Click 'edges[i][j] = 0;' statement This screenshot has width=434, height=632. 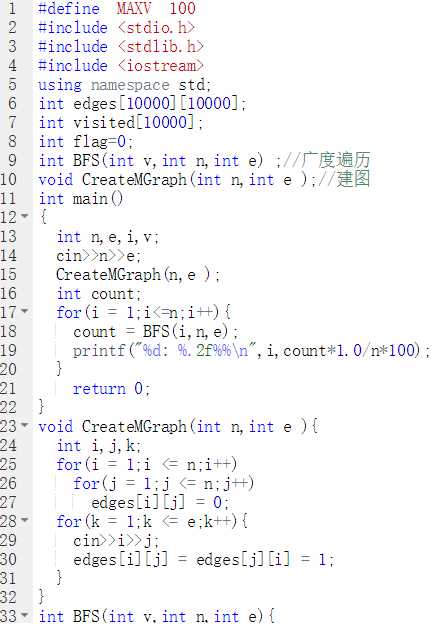[x=160, y=503]
